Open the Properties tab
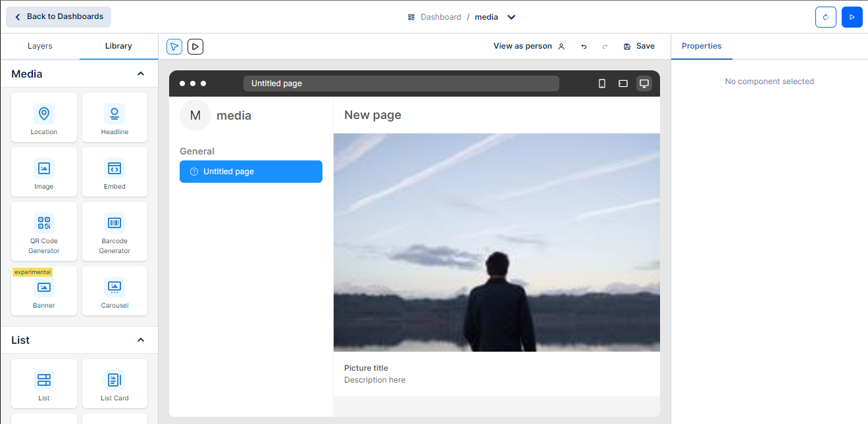The image size is (868, 424). click(702, 46)
